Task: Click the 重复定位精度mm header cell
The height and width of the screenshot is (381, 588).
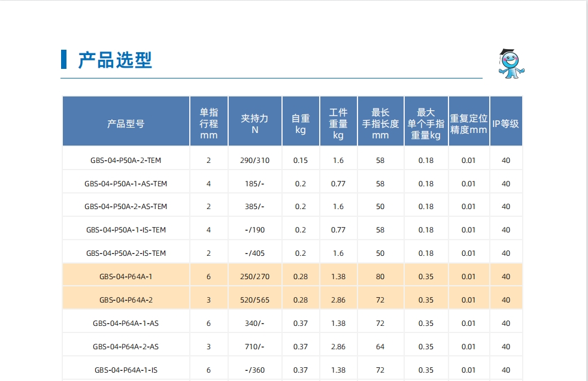Action: pos(469,124)
